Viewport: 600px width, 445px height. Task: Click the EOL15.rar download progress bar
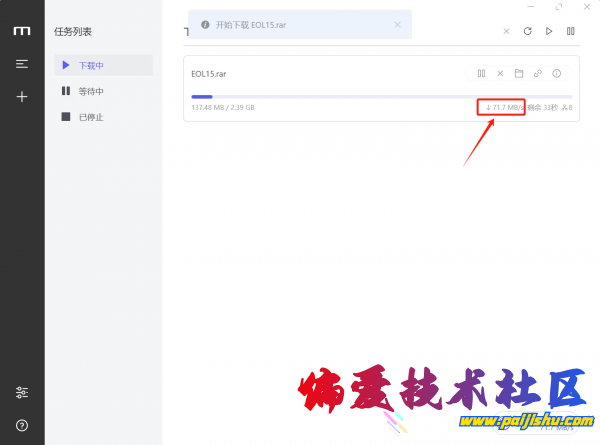coord(380,96)
